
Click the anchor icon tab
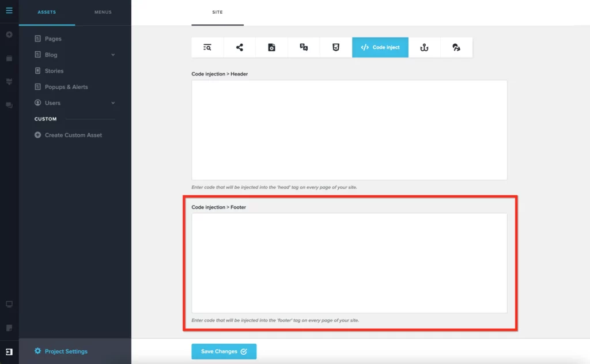pos(424,48)
